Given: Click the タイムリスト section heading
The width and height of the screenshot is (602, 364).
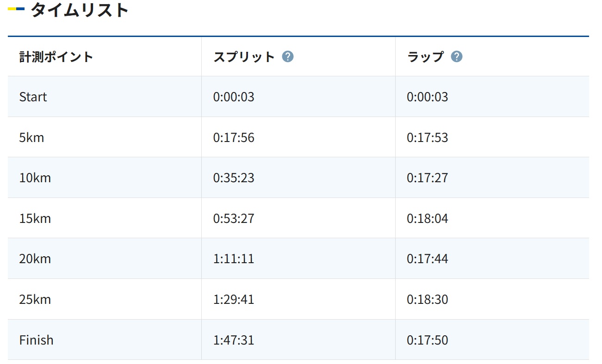Looking at the screenshot, I should tap(80, 10).
